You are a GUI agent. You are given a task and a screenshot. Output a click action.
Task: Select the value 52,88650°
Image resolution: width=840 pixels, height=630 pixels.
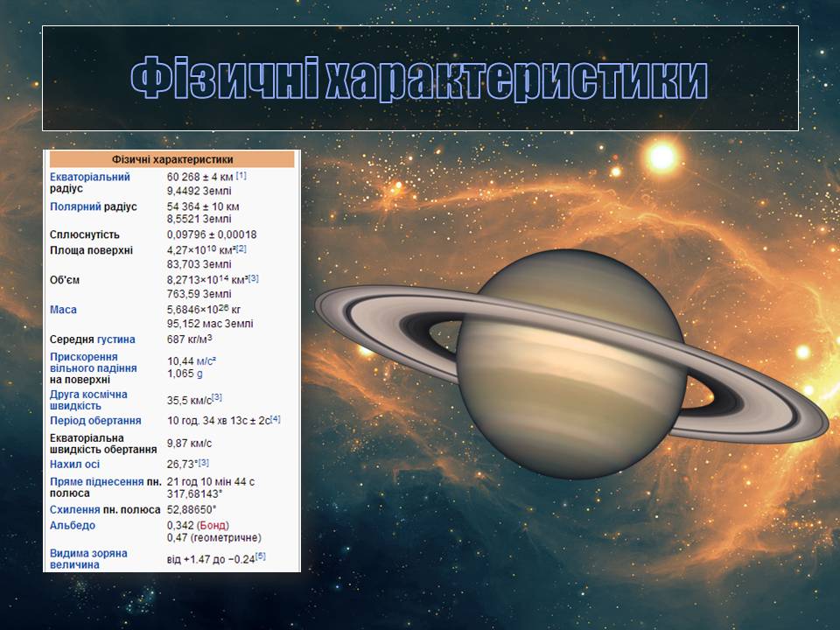click(x=192, y=509)
